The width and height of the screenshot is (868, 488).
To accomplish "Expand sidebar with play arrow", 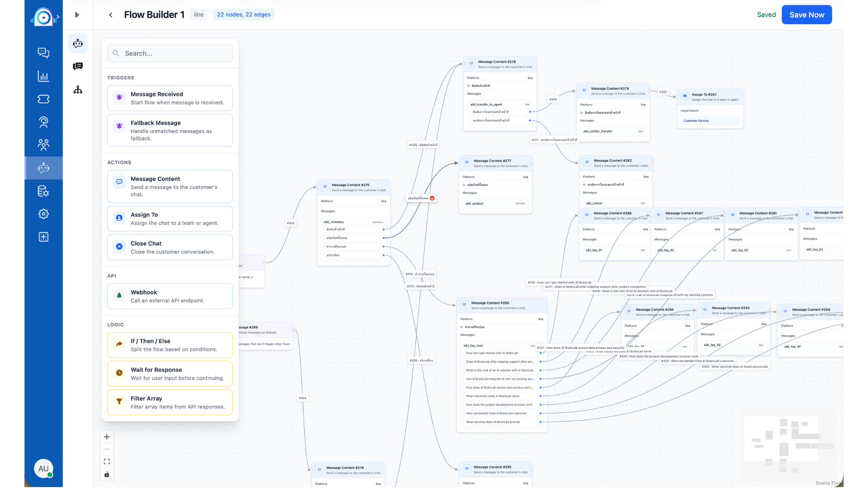I will [77, 15].
